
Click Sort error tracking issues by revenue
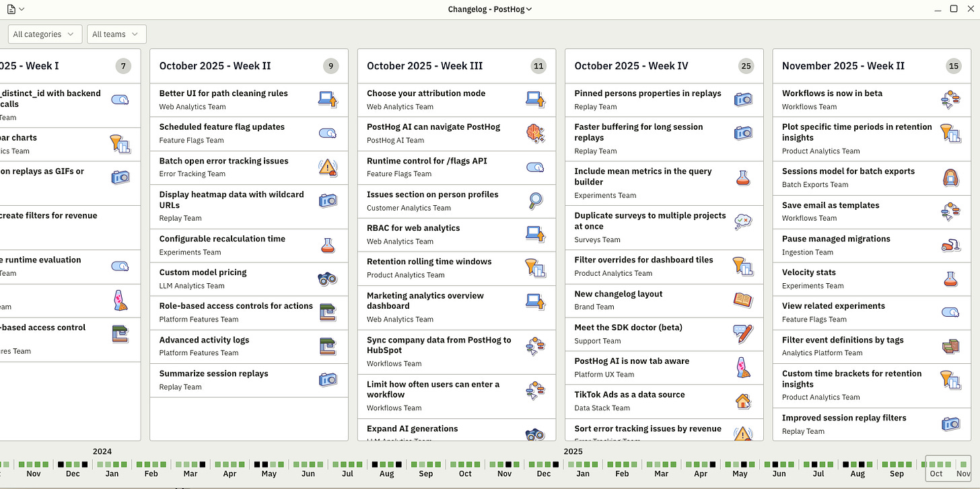(664, 430)
